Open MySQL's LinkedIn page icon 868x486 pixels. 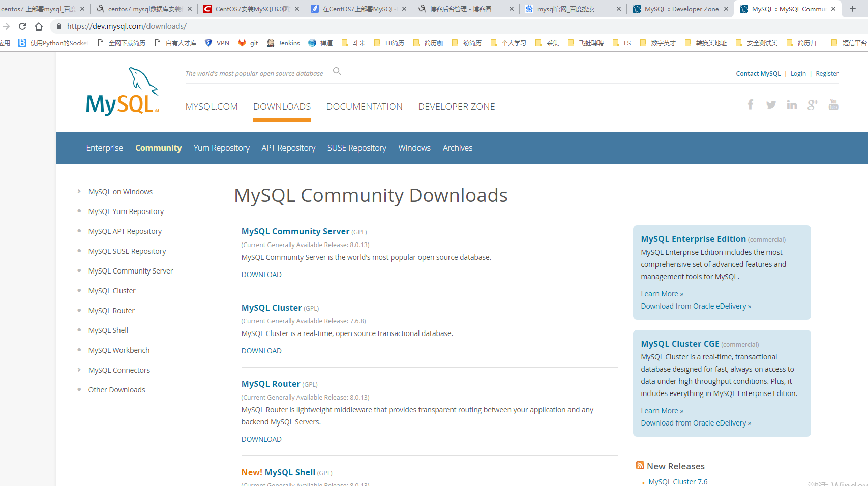pyautogui.click(x=792, y=105)
